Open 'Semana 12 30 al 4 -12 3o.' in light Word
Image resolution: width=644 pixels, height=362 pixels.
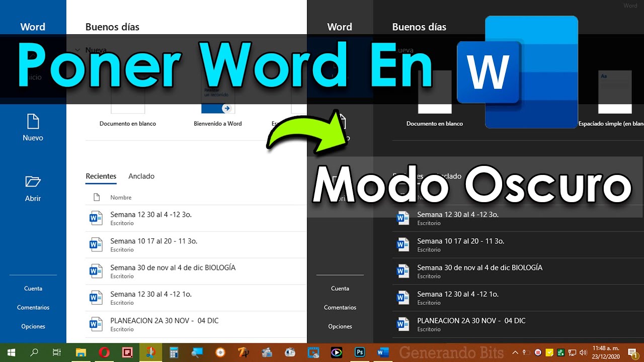click(x=196, y=218)
